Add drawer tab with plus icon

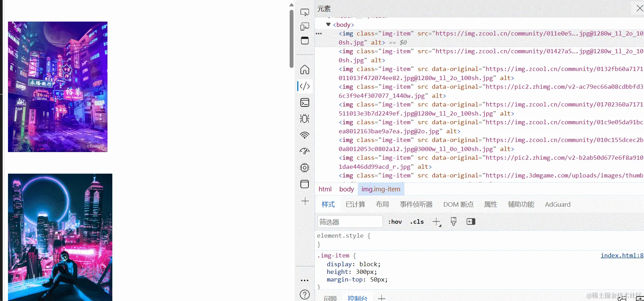(x=381, y=298)
